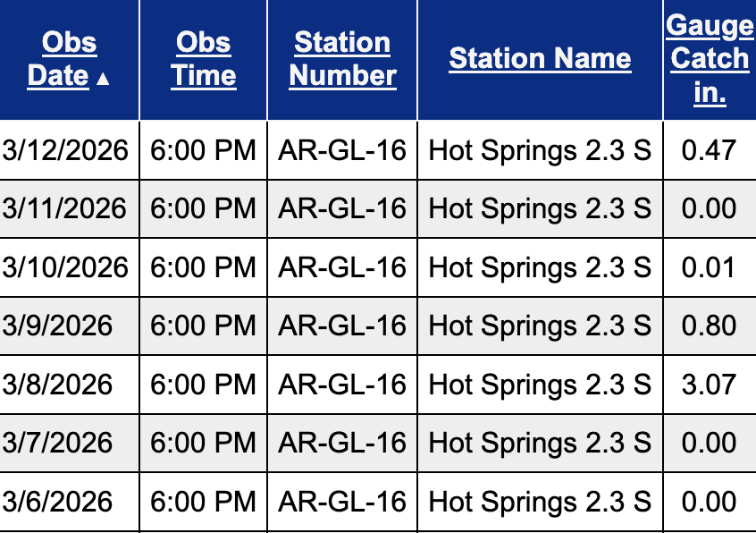
Task: Select the 3/10/2026 date cell
Action: click(65, 267)
